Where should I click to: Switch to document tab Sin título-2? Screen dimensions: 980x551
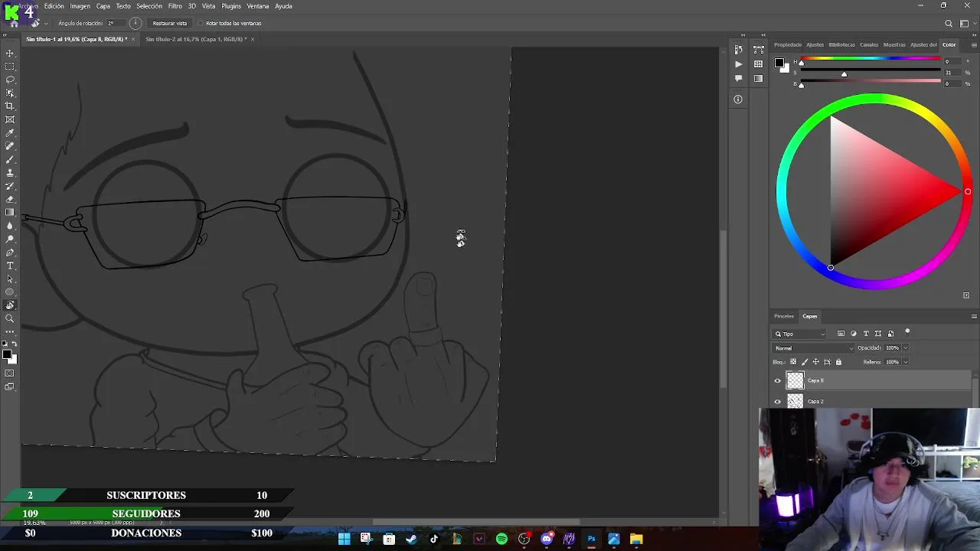tap(196, 39)
